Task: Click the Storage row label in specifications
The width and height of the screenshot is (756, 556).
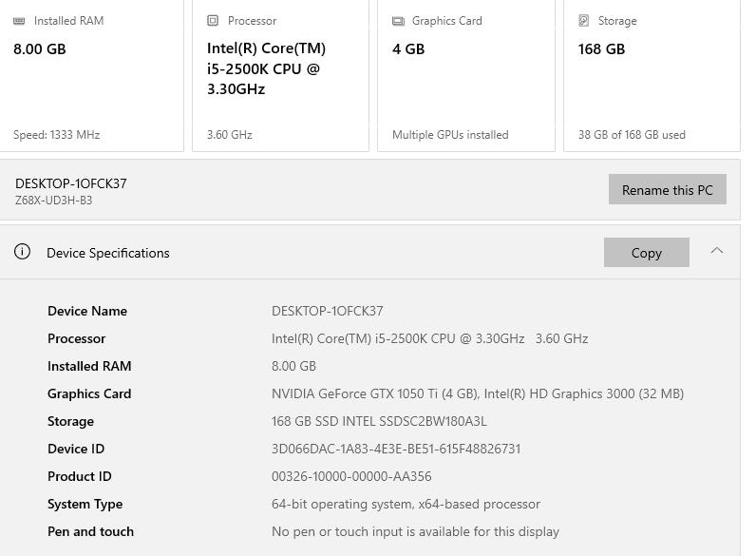Action: coord(70,421)
